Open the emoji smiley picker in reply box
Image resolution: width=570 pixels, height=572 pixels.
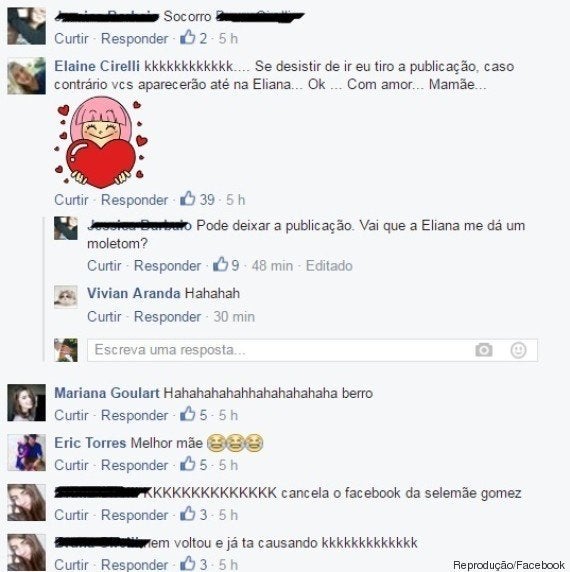coord(518,350)
